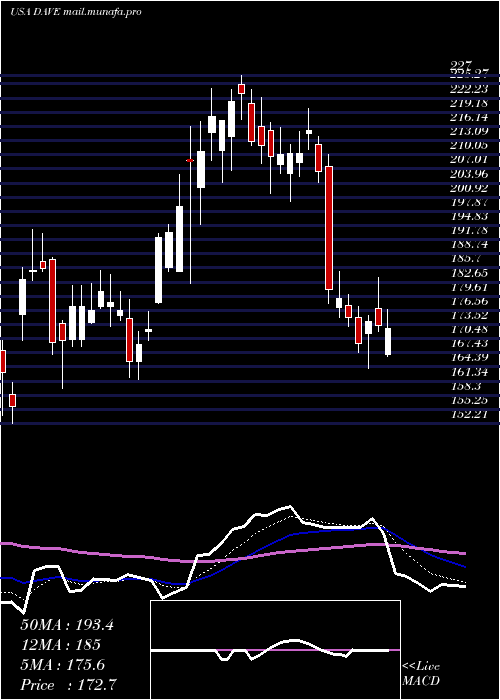
Task: Click the 188.74 price axis label
Action: click(468, 245)
